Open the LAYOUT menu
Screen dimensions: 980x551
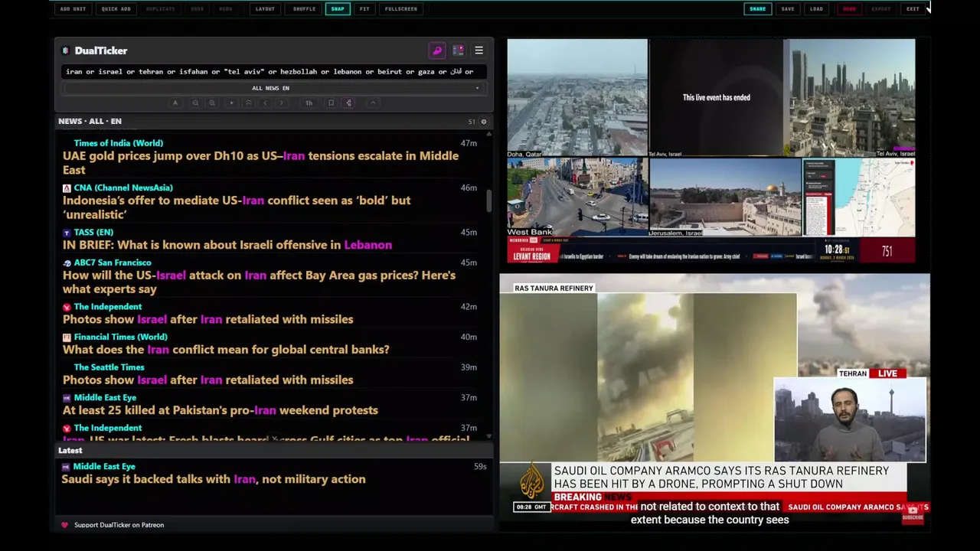click(265, 9)
